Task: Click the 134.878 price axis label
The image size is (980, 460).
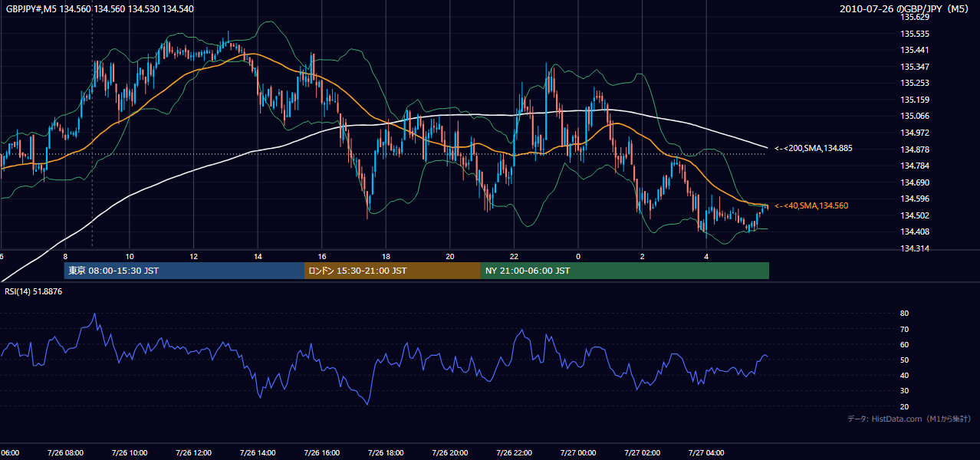Action: tap(915, 149)
